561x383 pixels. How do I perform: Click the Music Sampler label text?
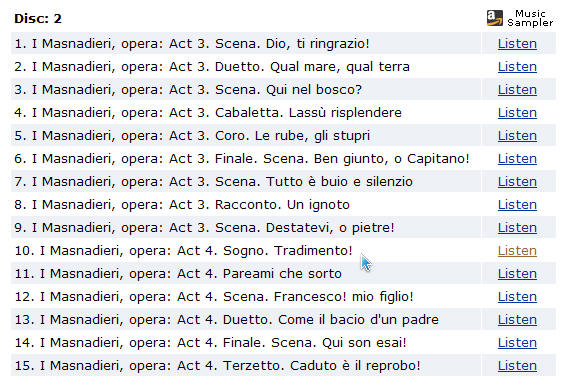pyautogui.click(x=530, y=18)
